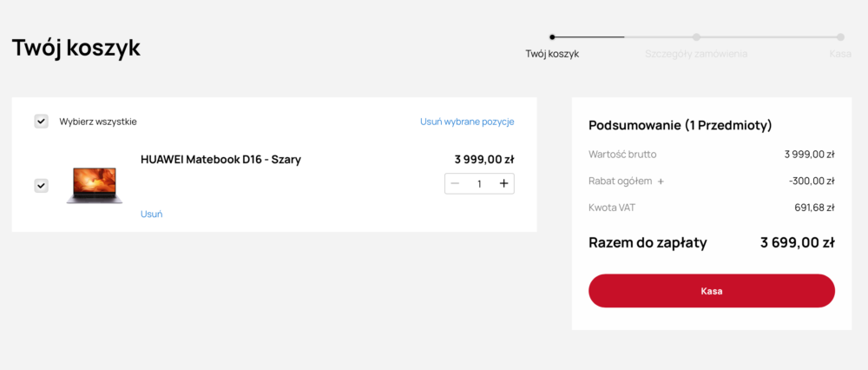Screen dimensions: 868x370
Task: Select the 'Twój koszyk' page heading
Action: click(x=76, y=48)
